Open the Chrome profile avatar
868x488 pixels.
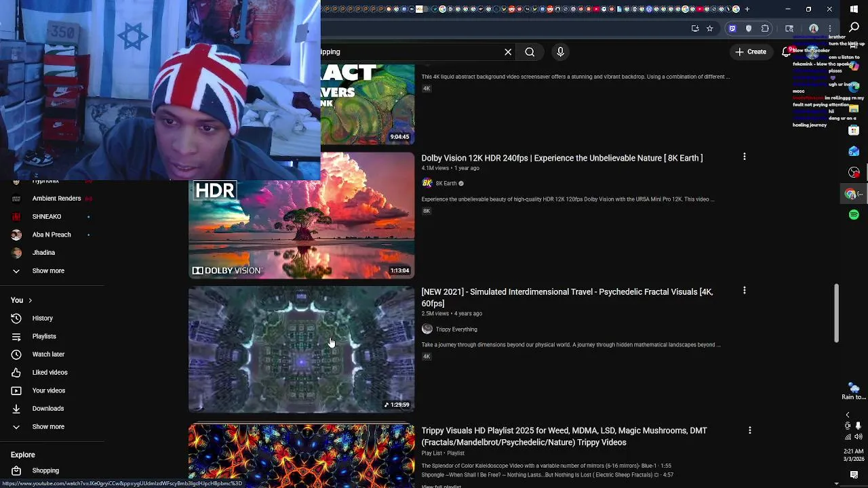[814, 28]
